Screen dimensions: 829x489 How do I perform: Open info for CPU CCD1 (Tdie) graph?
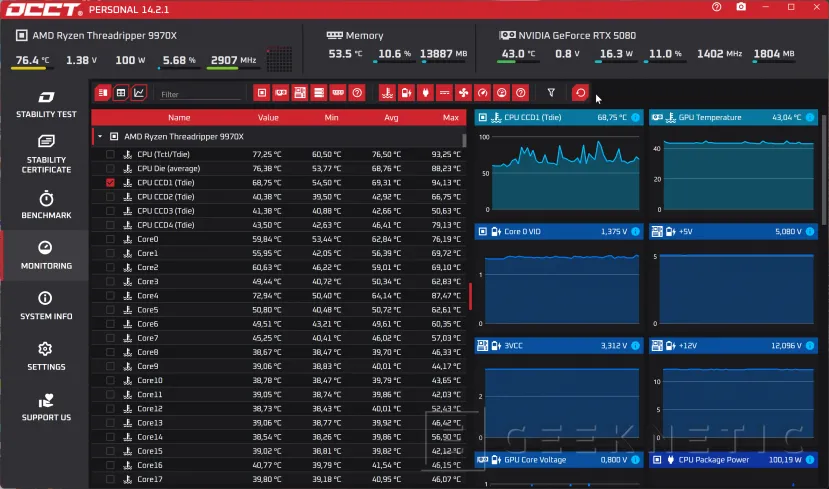tap(635, 117)
